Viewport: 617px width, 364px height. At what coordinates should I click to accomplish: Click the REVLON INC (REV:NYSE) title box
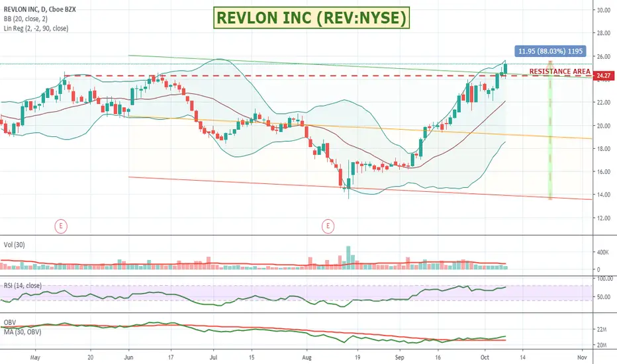(311, 18)
